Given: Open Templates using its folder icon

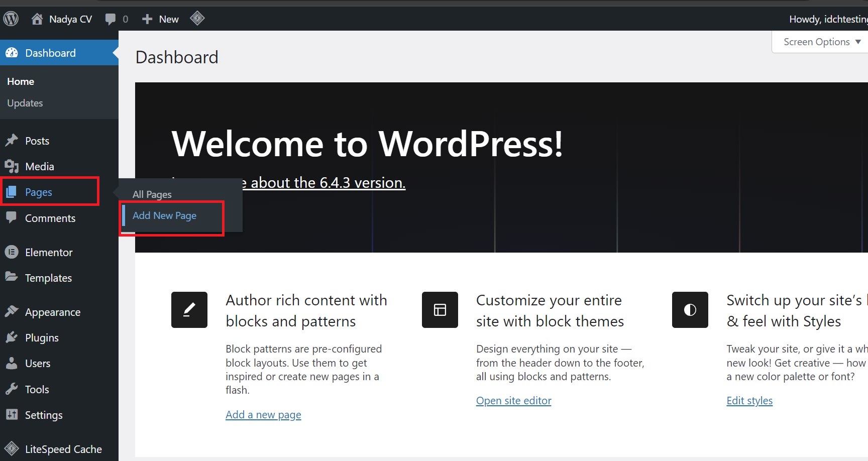Looking at the screenshot, I should [x=12, y=278].
